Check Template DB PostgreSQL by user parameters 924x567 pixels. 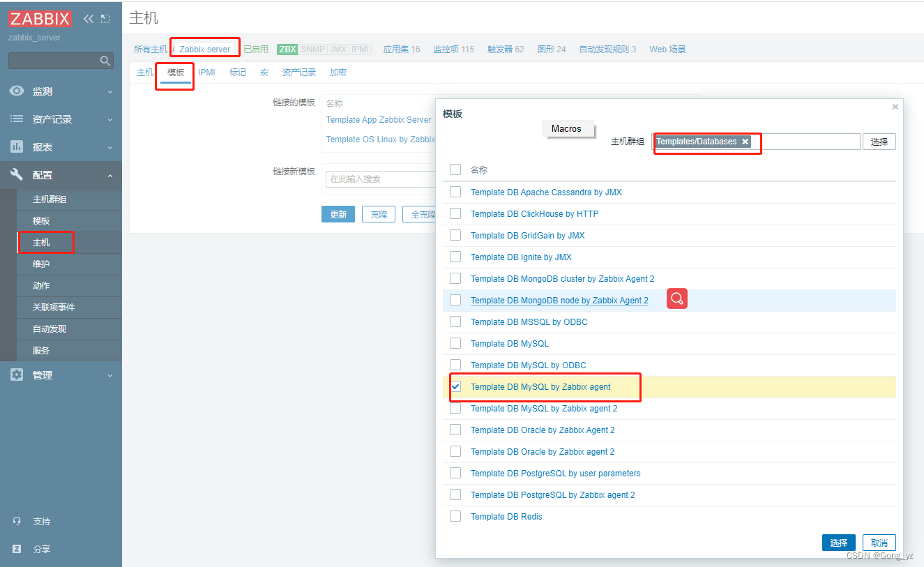pos(455,473)
